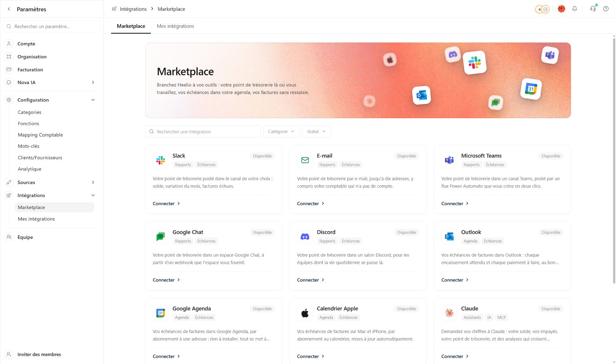Open Mes intégrations in the sidebar
Viewport: 616px width, 364px height.
pos(36,219)
